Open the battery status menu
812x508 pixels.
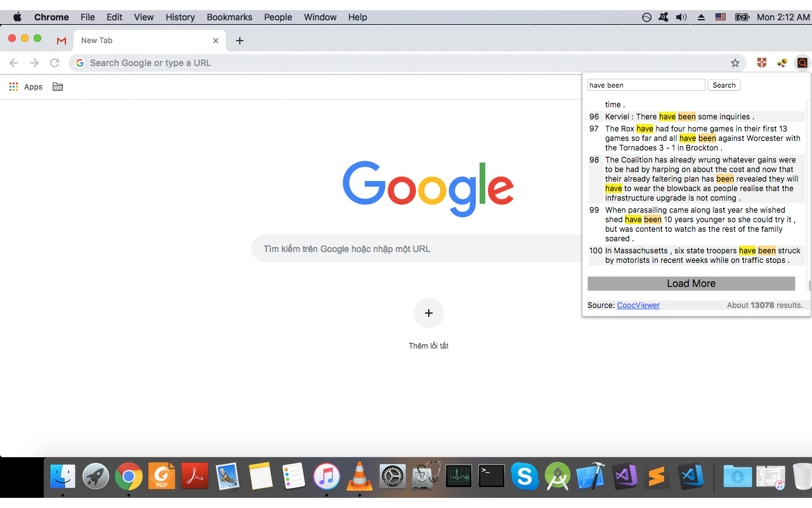click(x=742, y=17)
